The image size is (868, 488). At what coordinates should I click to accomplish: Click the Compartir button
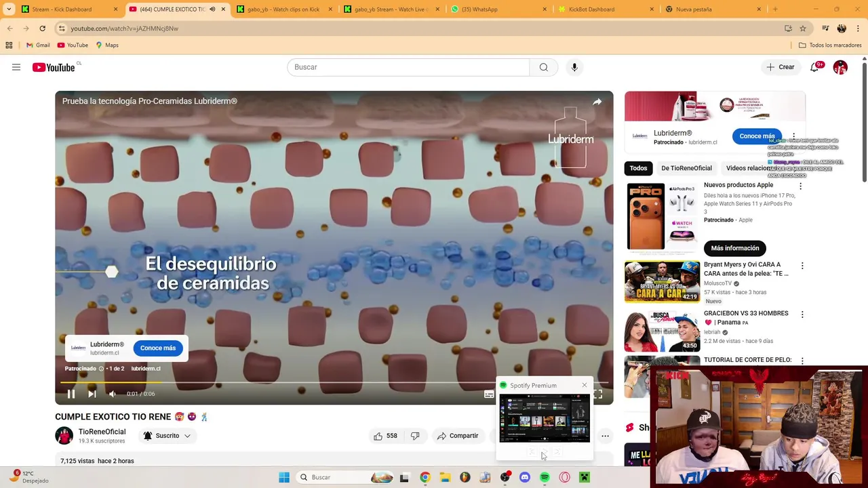click(458, 436)
